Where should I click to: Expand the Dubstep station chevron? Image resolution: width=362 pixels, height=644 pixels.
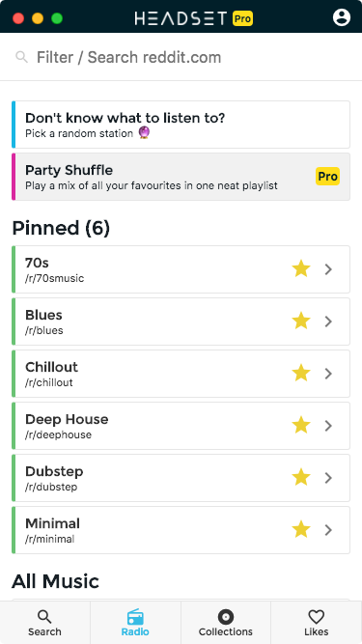[328, 478]
